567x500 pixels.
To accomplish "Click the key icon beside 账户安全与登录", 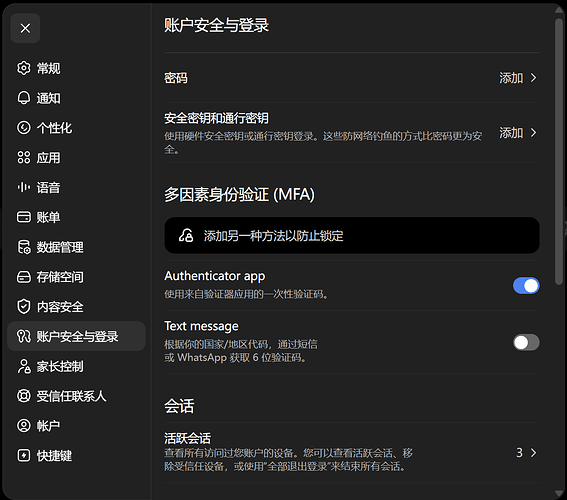I will click(x=24, y=336).
